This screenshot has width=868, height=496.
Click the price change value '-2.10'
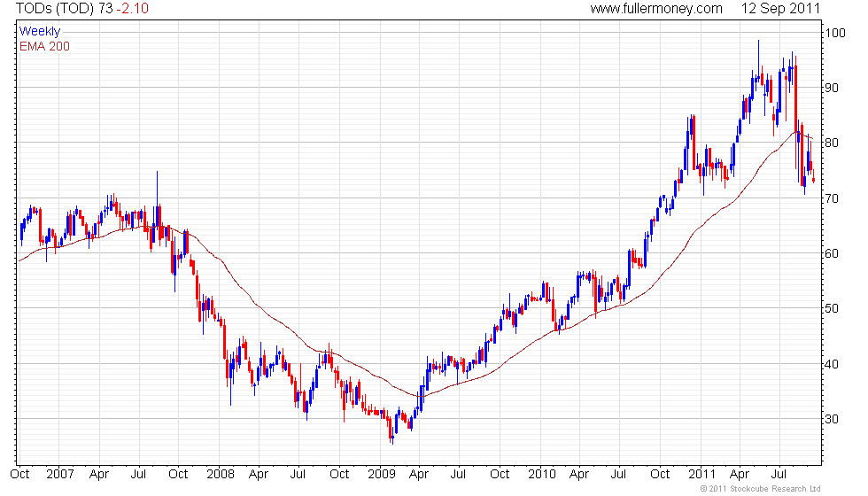132,8
